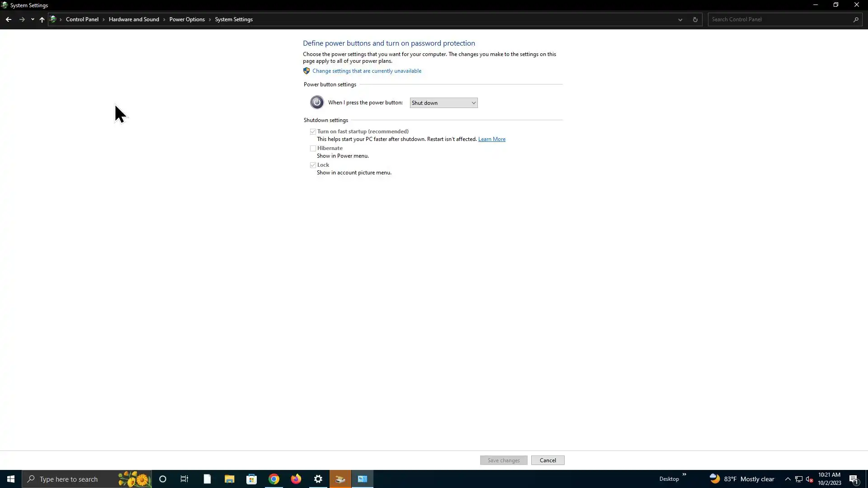The height and width of the screenshot is (488, 868).
Task: Open Settings gear on the taskbar
Action: 318,479
